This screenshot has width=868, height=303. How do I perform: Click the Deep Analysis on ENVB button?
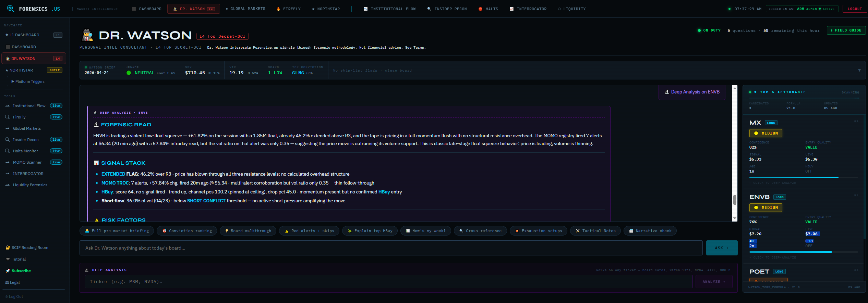point(692,92)
